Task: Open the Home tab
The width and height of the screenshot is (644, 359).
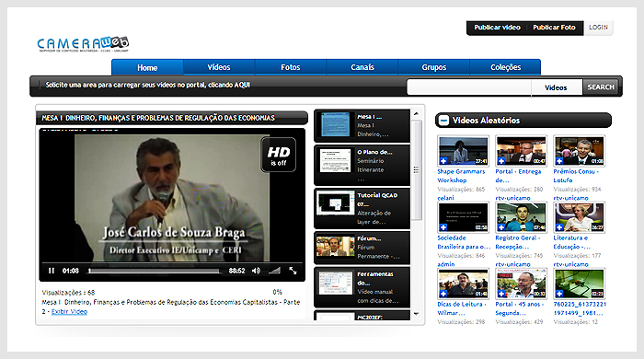Action: [147, 67]
